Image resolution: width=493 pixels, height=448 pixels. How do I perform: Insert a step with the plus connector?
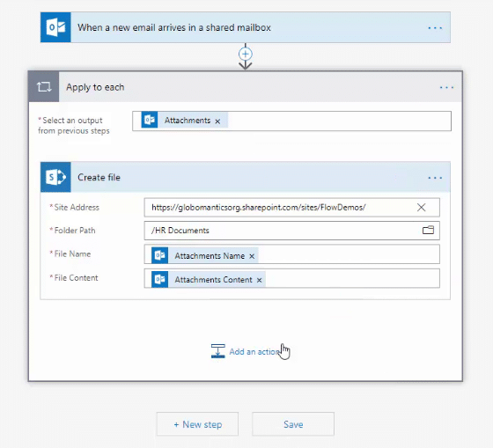[x=246, y=54]
